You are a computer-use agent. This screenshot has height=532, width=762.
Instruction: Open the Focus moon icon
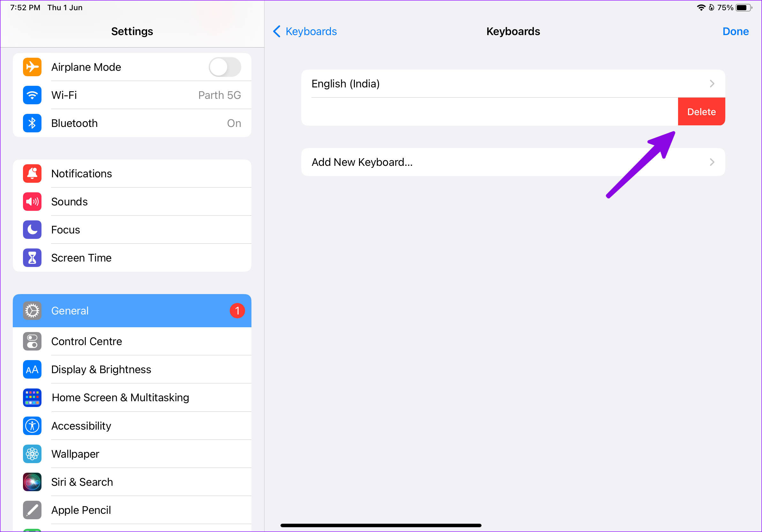click(32, 230)
